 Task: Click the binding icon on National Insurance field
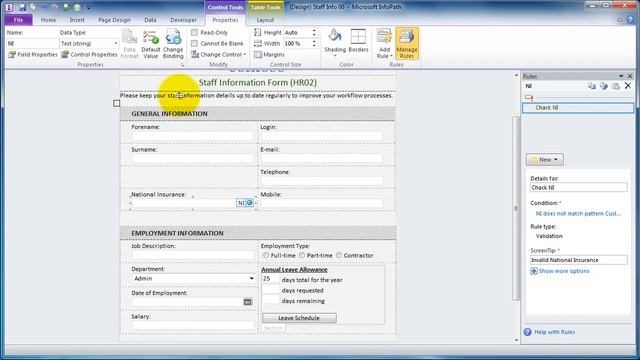point(249,202)
